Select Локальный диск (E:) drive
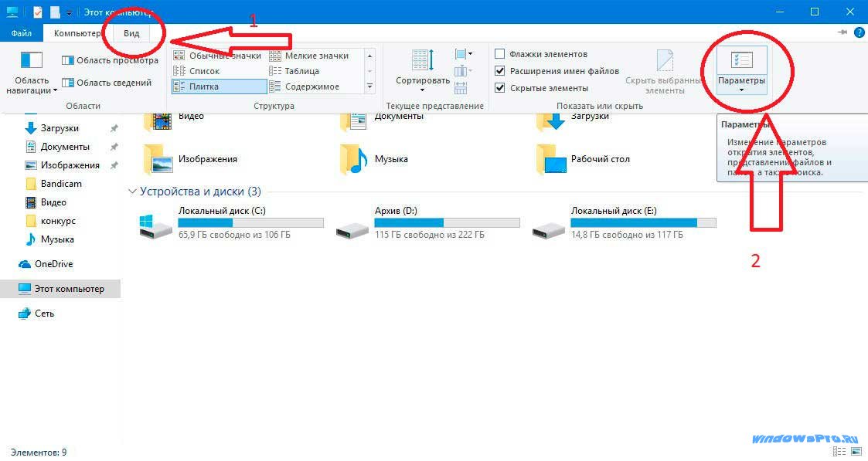The width and height of the screenshot is (868, 461). [x=624, y=222]
